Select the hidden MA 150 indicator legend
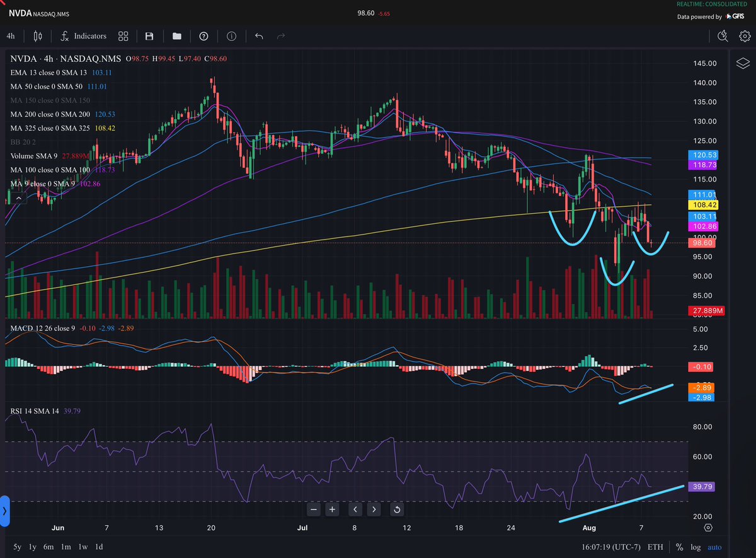This screenshot has height=558, width=756. [50, 100]
